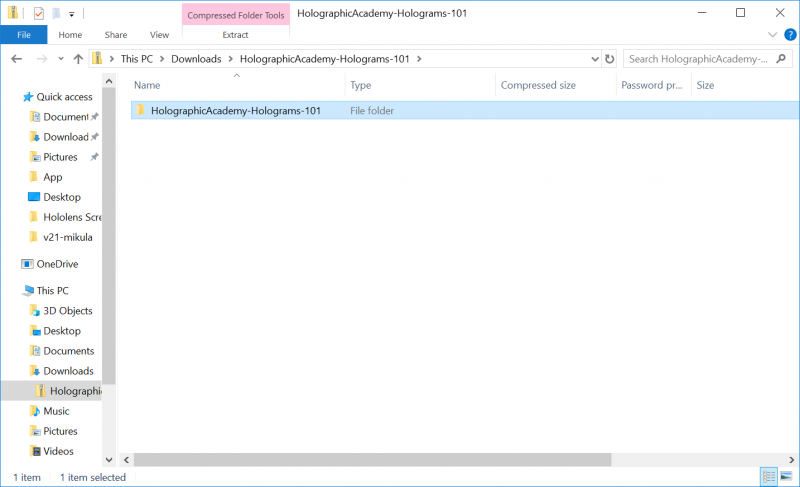Refresh the current folder view
Screen dimensions: 800x487
[x=609, y=59]
